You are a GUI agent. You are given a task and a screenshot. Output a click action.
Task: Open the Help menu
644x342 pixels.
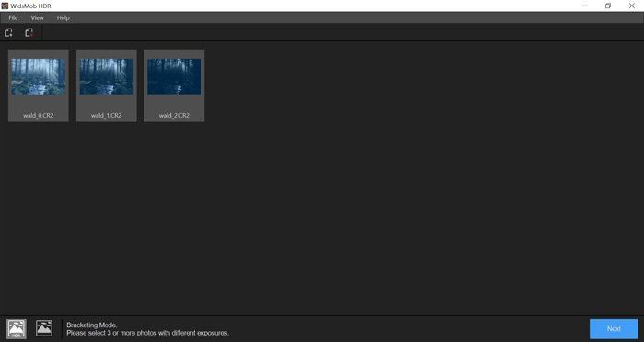63,18
